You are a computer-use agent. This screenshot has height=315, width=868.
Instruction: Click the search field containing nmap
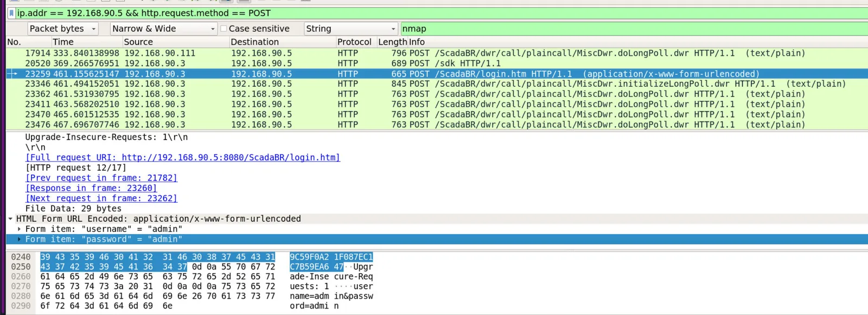click(634, 29)
